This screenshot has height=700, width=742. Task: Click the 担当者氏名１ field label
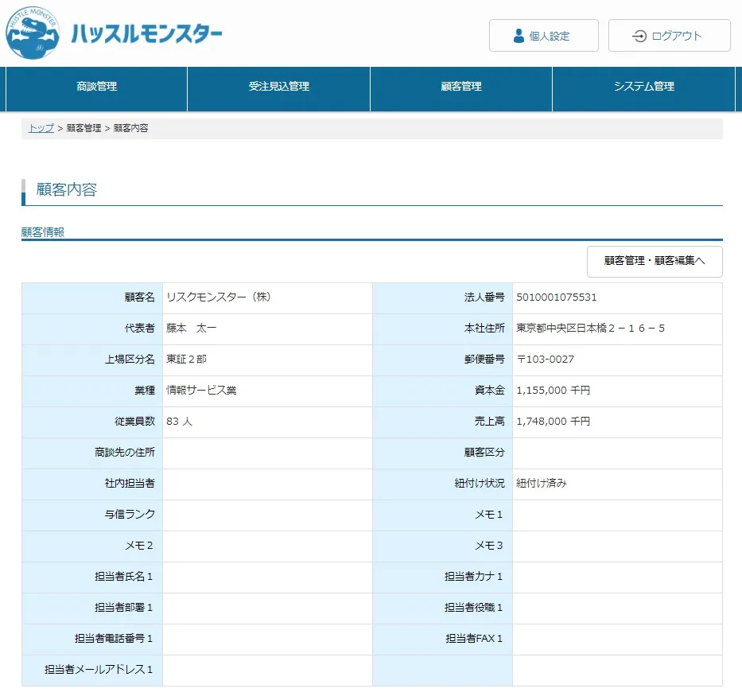[x=124, y=576]
